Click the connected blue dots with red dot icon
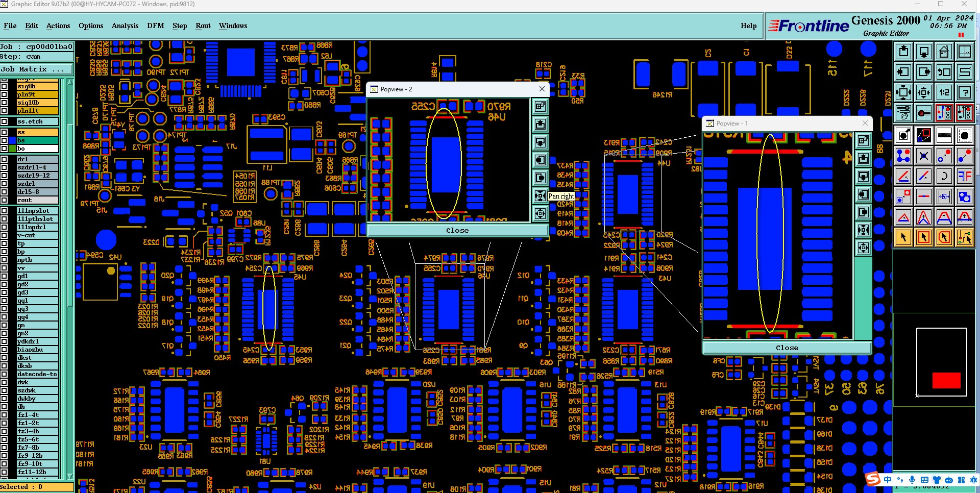This screenshot has width=980, height=493. click(903, 156)
